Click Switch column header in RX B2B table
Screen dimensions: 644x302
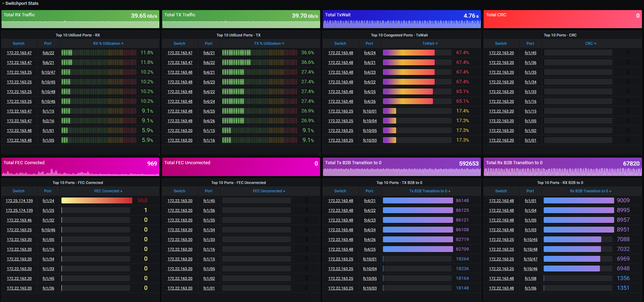(501, 191)
